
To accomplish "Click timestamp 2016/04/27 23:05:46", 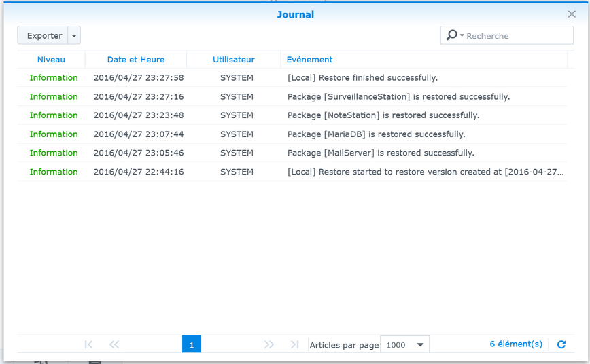I will (x=139, y=153).
